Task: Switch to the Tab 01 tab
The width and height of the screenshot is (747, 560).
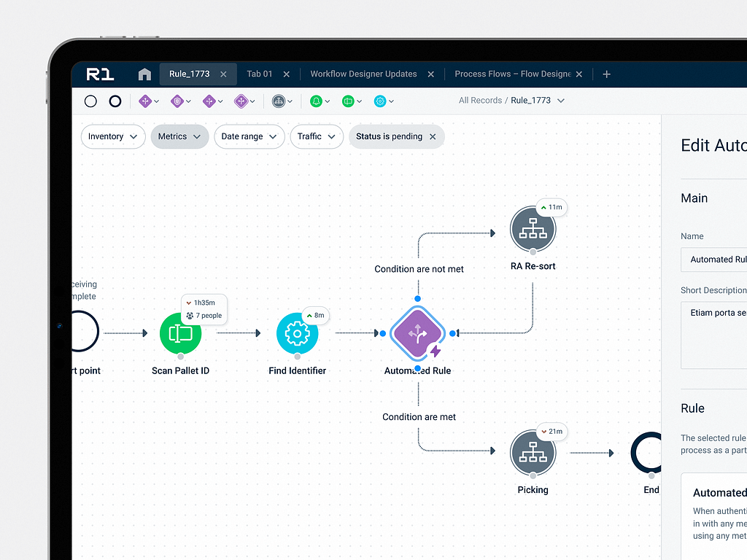Action: coord(259,74)
